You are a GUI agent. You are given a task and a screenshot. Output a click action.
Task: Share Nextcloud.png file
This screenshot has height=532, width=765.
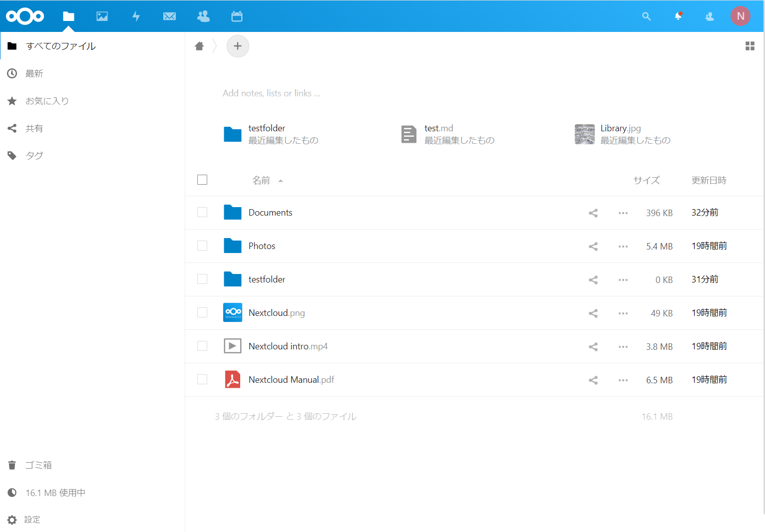click(593, 313)
